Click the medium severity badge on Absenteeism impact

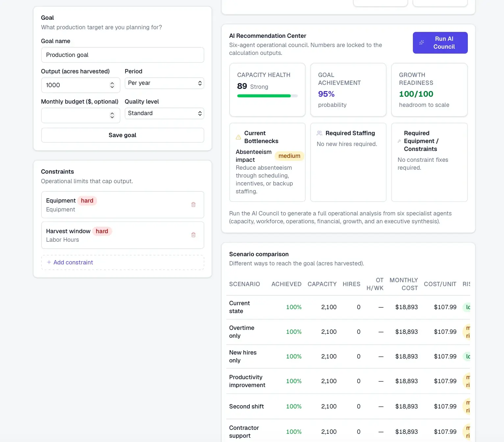pyautogui.click(x=289, y=156)
